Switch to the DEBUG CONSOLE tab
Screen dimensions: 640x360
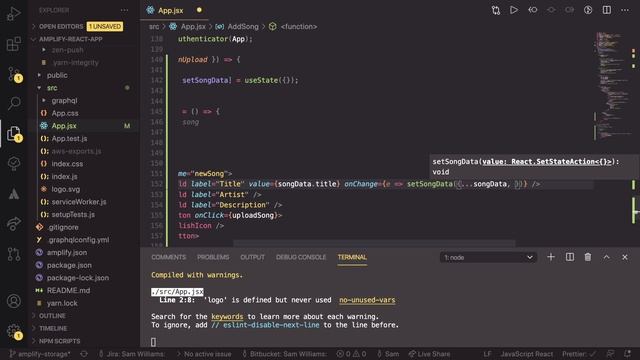click(x=301, y=257)
